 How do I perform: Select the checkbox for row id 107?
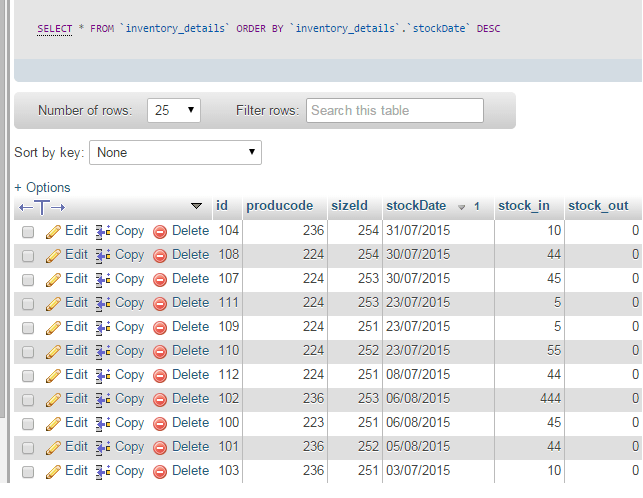[28, 280]
